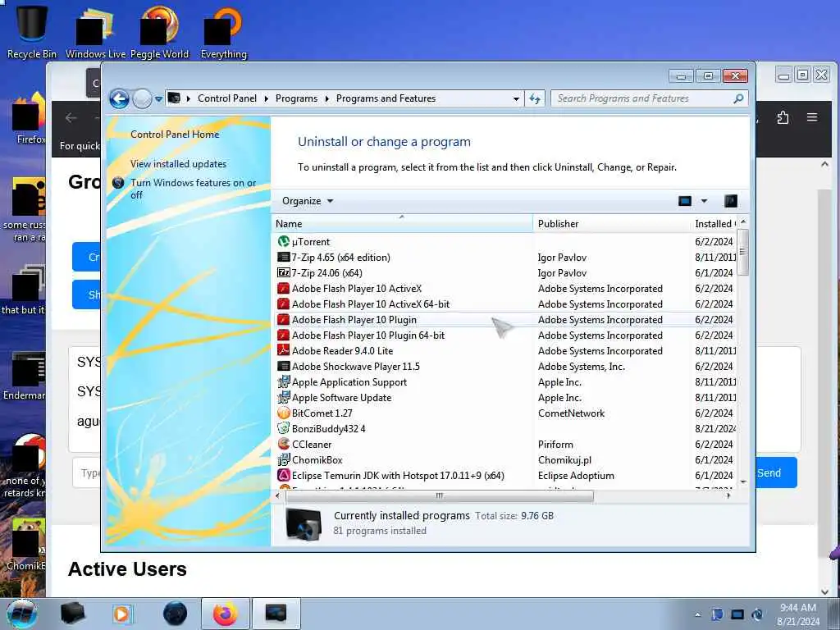Expand the Control Panel breadcrumb arrow
840x630 pixels.
tap(267, 98)
